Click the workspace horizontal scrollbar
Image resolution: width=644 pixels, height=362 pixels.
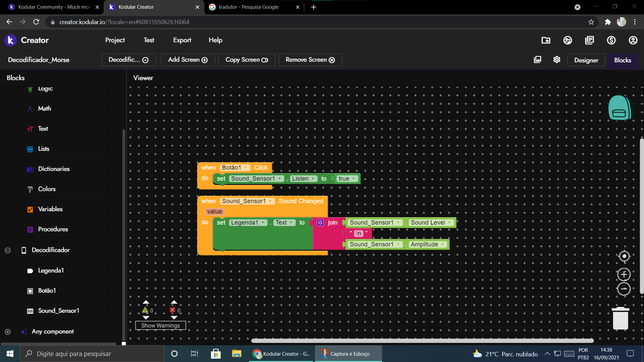(x=423, y=341)
